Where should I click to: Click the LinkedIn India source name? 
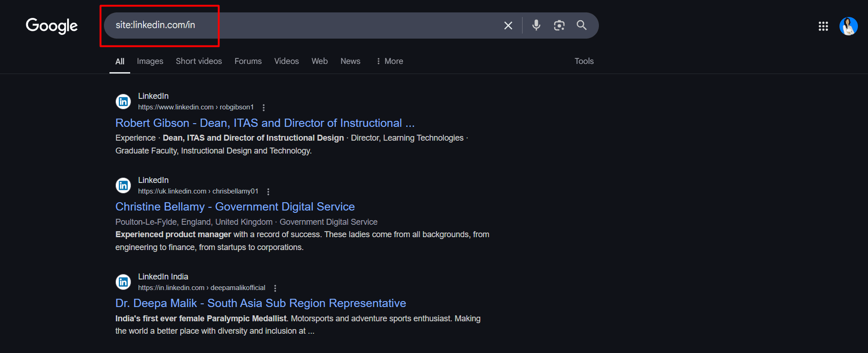(x=163, y=277)
